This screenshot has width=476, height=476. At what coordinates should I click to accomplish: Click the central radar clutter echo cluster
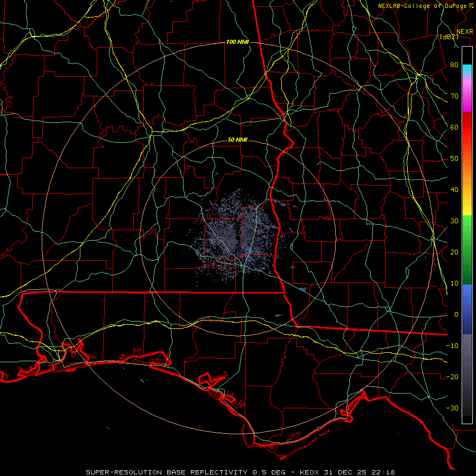click(x=237, y=237)
